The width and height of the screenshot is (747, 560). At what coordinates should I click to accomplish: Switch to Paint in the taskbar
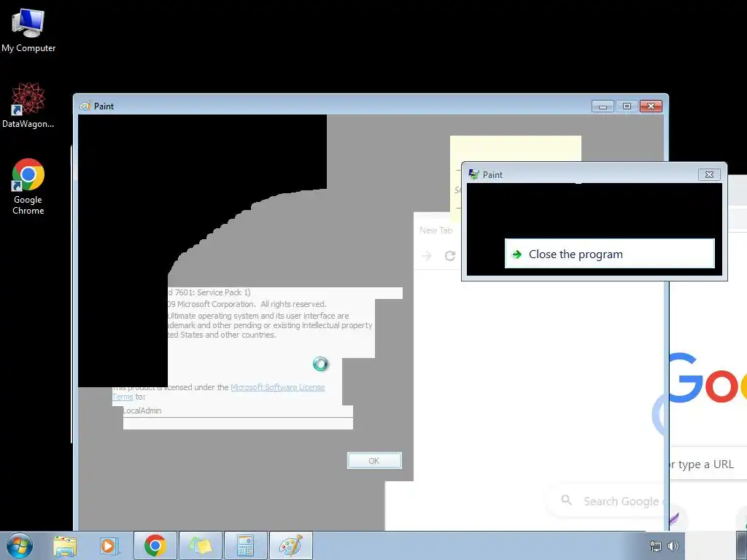290,545
